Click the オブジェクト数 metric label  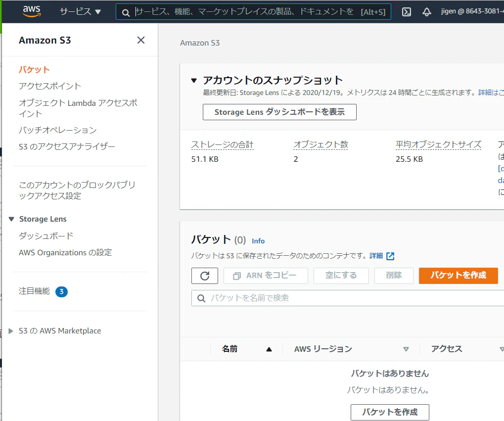[x=321, y=145]
